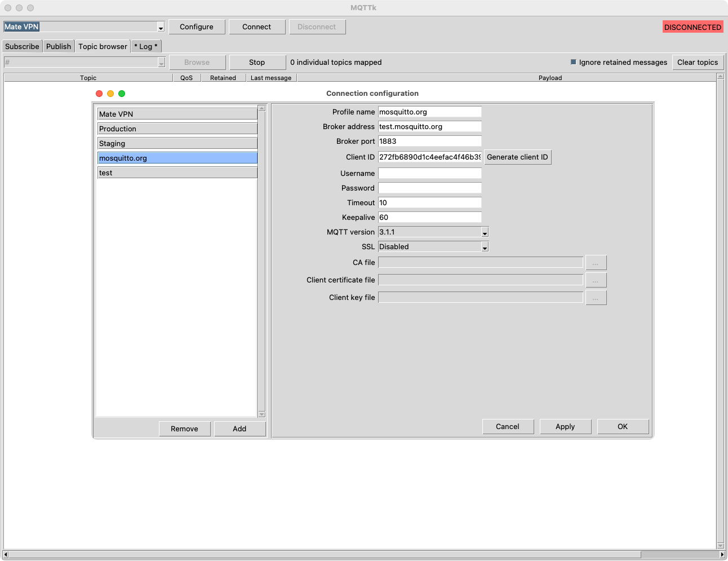Click the Password input field
The height and width of the screenshot is (561, 728).
pos(430,188)
